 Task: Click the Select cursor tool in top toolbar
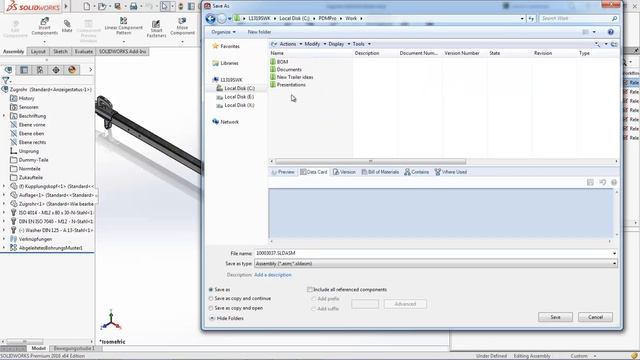[x=164, y=7]
